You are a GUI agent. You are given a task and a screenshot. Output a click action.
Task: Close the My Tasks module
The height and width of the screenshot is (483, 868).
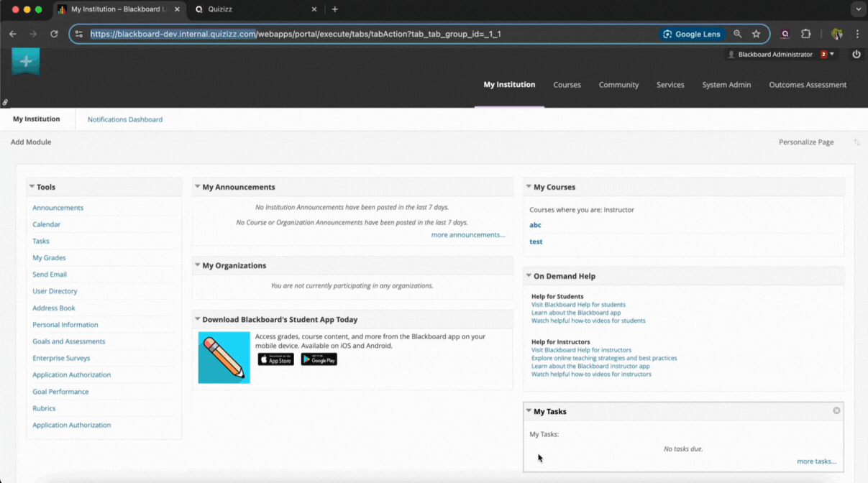coord(836,410)
